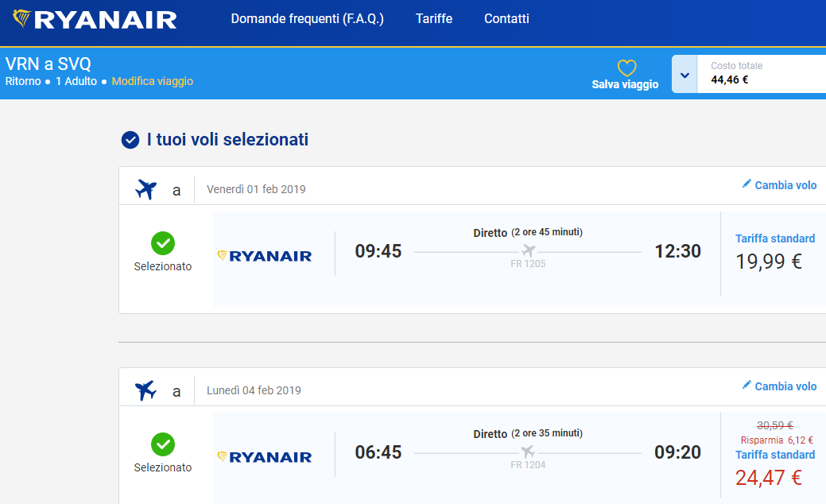Click the Ryanair logo on flight FR 1205
This screenshot has height=504, width=826.
(265, 256)
